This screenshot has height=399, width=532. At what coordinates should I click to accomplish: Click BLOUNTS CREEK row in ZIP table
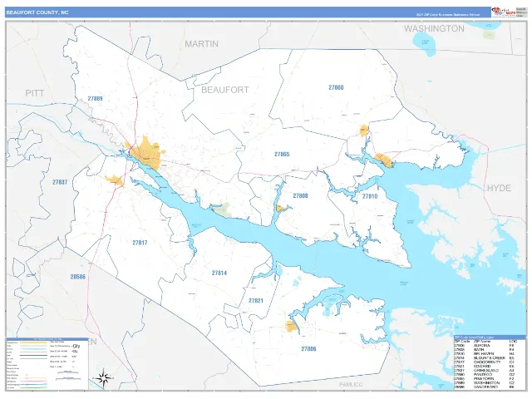486,358
